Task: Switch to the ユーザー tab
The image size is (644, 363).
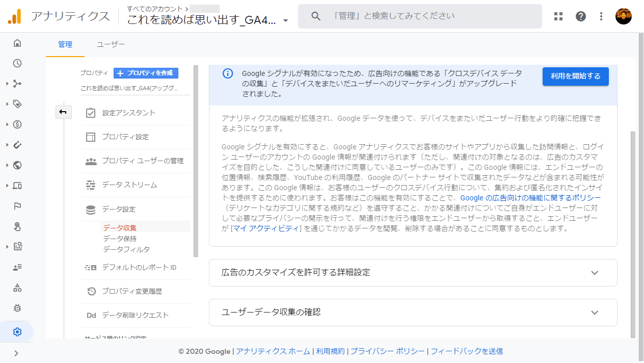Action: [x=111, y=44]
